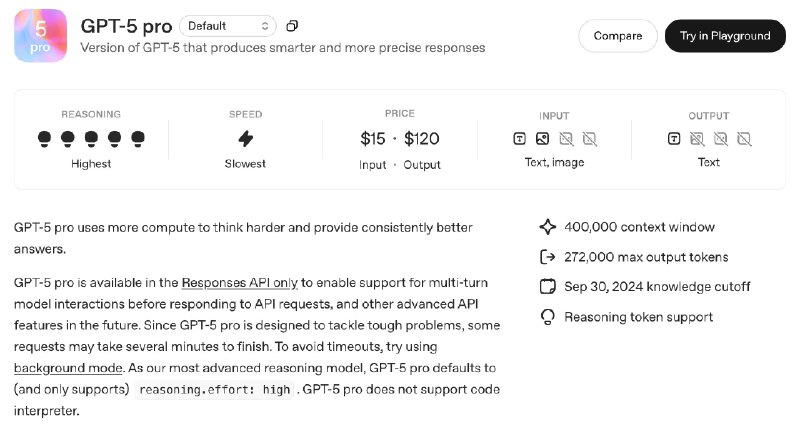Screen dimensions: 800x426
Task: Click the lightning bolt speed icon
Action: click(245, 138)
